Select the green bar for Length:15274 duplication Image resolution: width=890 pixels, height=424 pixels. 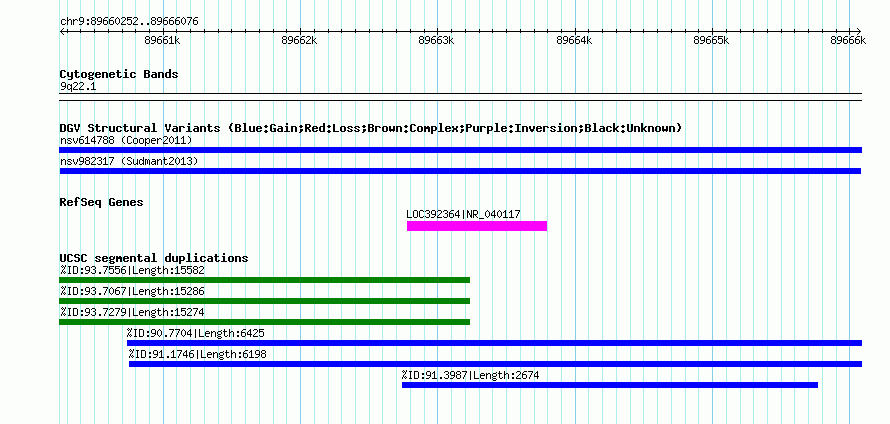tap(265, 322)
